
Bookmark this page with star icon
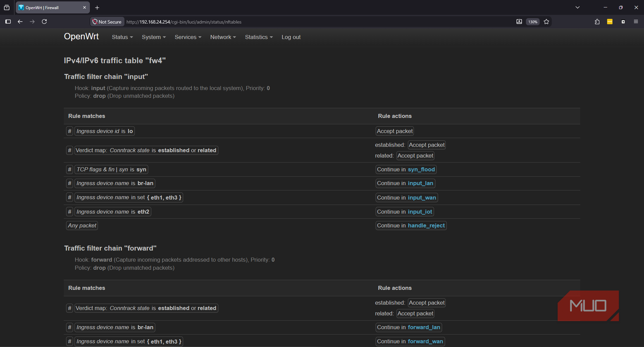click(x=546, y=22)
